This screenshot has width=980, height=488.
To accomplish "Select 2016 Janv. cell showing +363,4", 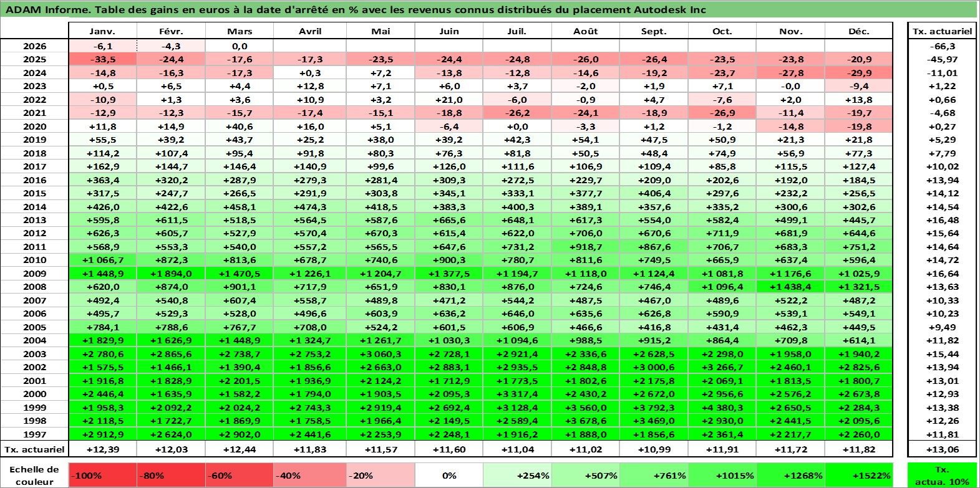I will pos(102,180).
